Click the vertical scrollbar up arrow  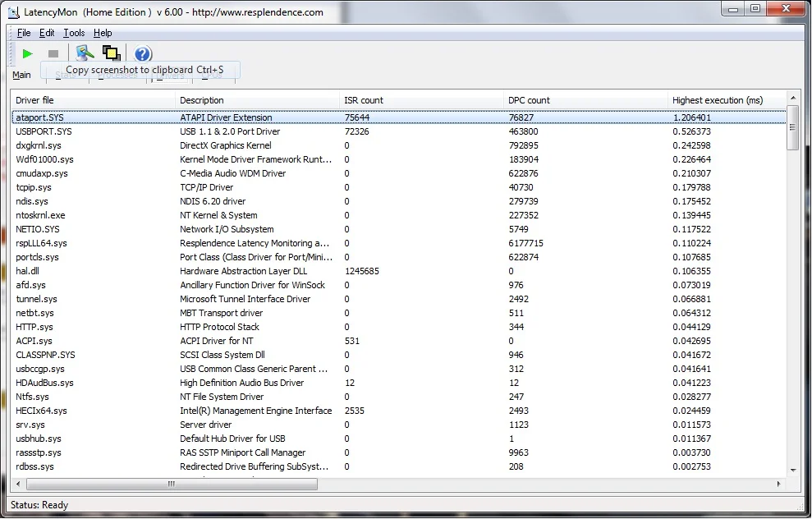click(x=793, y=98)
